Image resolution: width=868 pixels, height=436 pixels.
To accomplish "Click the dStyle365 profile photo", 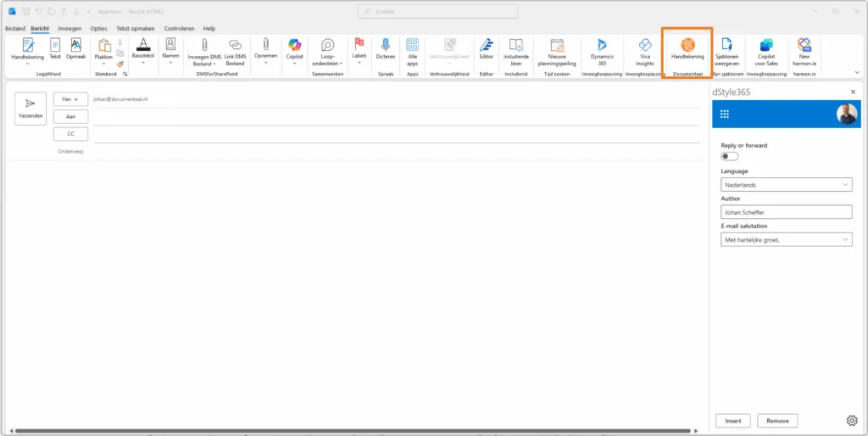I will (847, 115).
